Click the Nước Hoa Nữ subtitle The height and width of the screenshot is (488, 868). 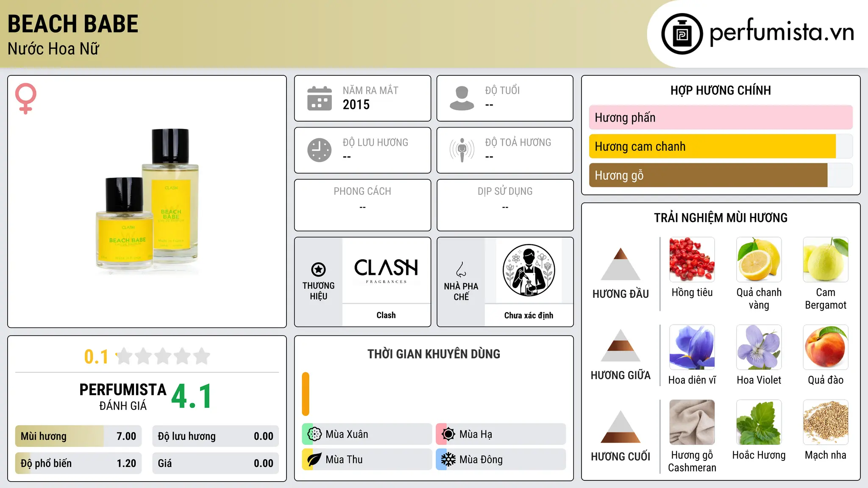coord(53,49)
